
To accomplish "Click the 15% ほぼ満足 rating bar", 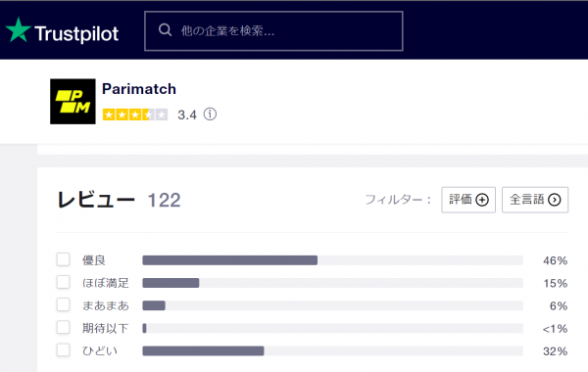I will point(332,283).
